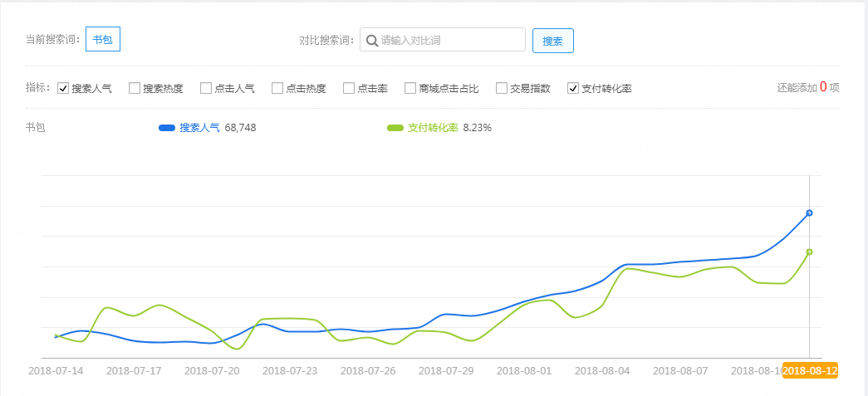Tick the 点击人气 checkbox

coord(206,88)
